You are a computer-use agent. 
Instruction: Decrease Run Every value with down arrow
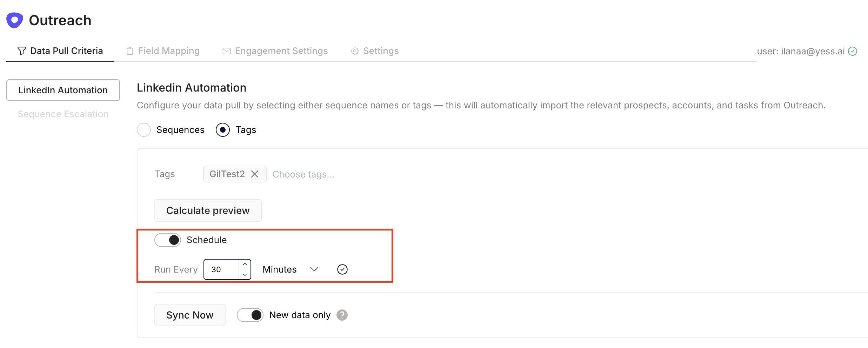pyautogui.click(x=245, y=274)
